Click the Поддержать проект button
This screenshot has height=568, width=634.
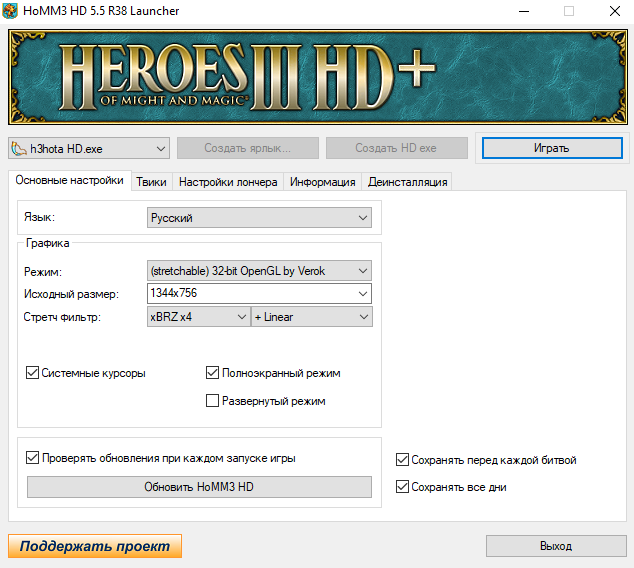95,546
